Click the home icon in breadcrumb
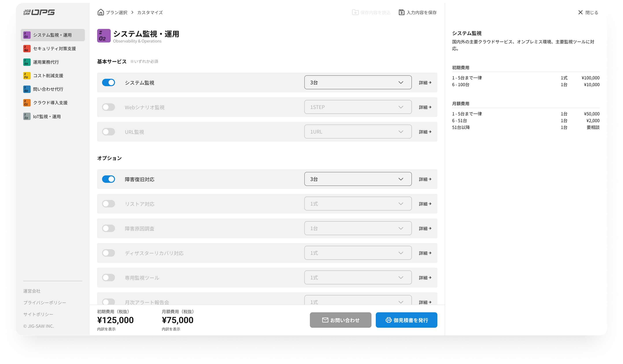The height and width of the screenshot is (364, 623). coord(101,12)
